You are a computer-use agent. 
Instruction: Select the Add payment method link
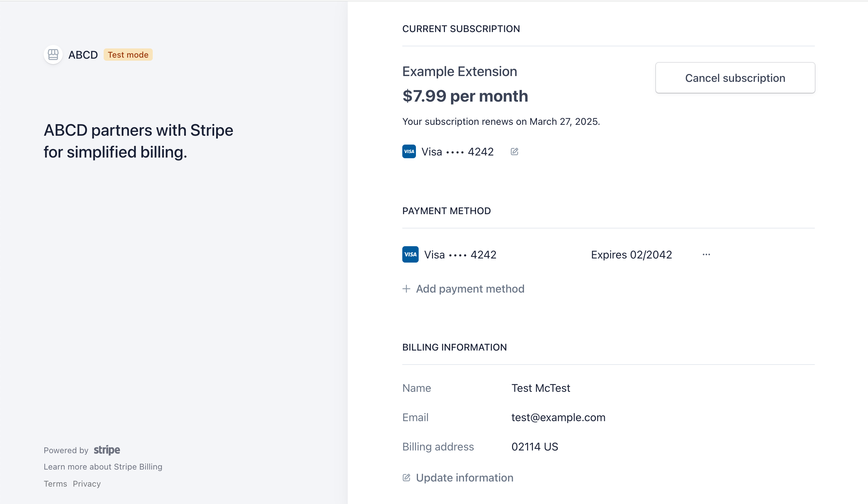[470, 289]
